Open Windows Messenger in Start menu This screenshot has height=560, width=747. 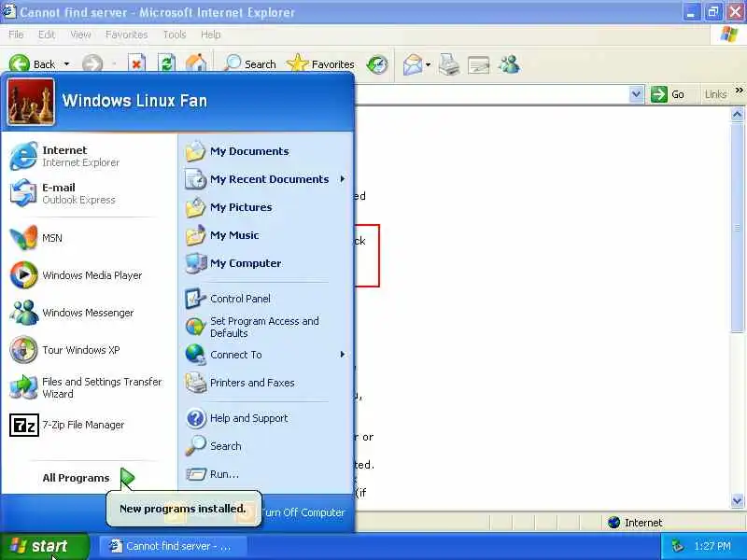[x=89, y=313]
